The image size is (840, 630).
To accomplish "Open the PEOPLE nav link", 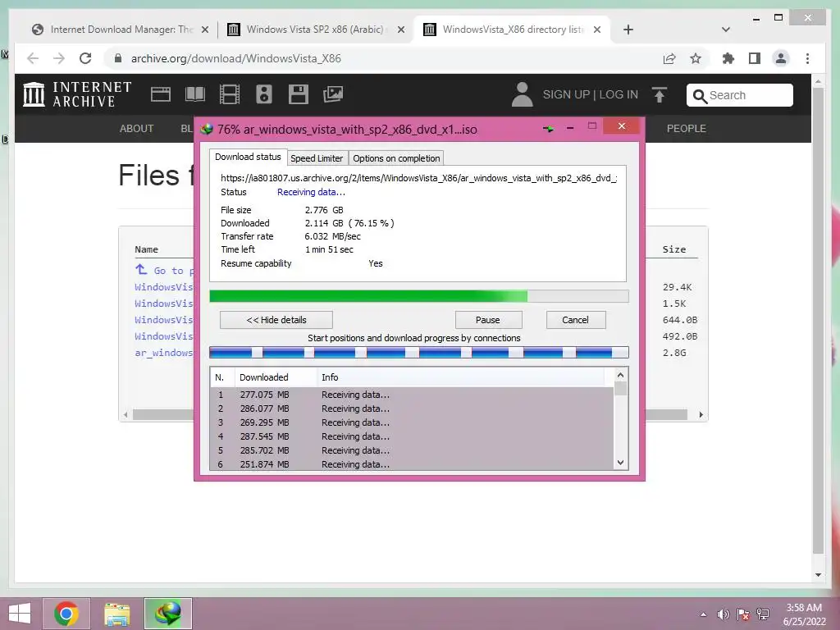I will [x=687, y=129].
